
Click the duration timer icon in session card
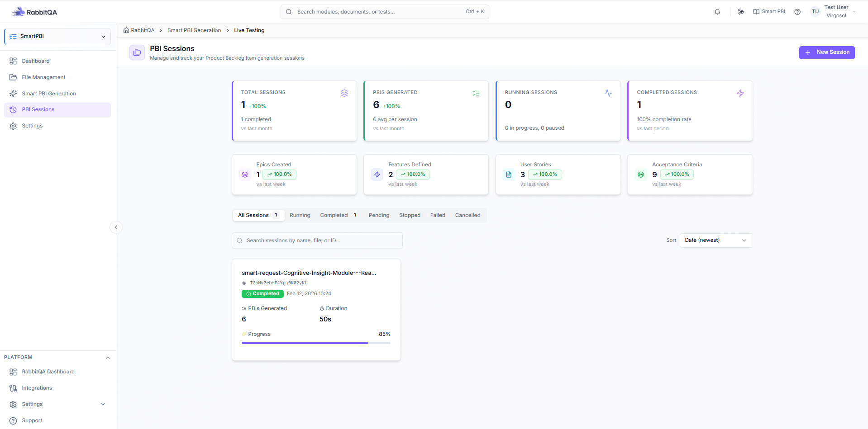click(322, 308)
